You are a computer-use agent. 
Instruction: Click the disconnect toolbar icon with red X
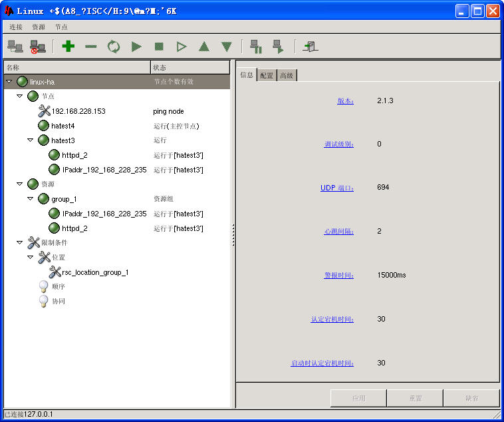38,47
